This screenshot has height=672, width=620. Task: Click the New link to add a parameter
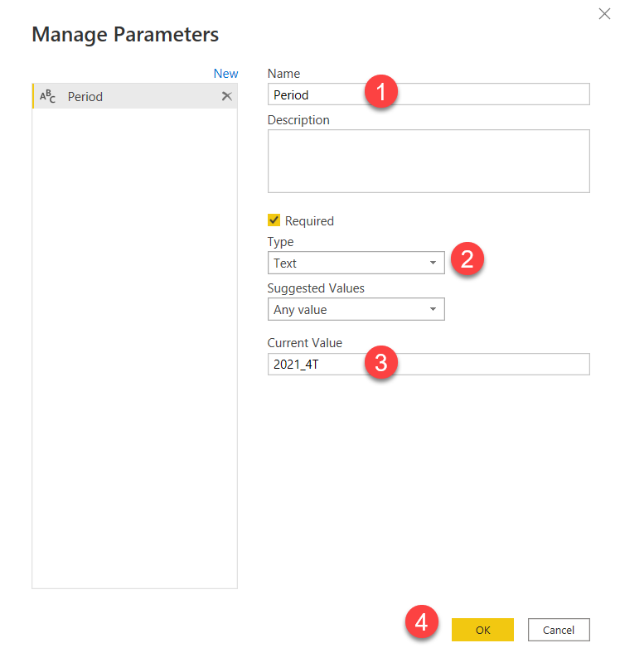(225, 74)
